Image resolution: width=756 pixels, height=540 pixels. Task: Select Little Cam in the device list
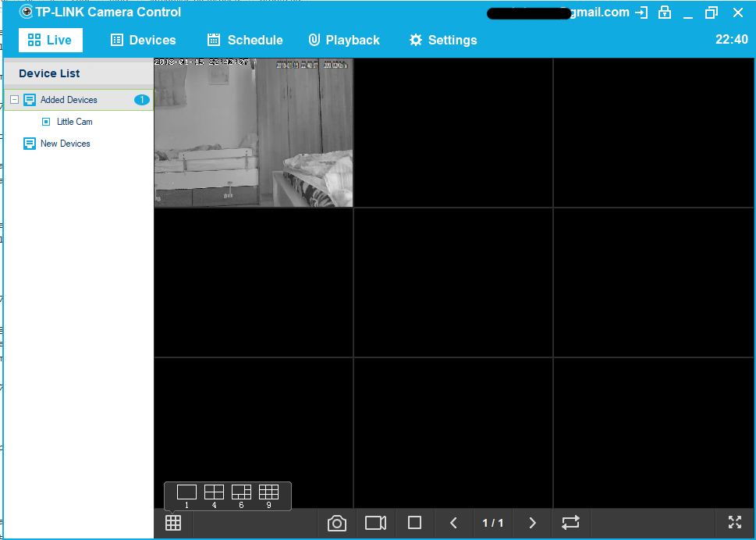[74, 122]
